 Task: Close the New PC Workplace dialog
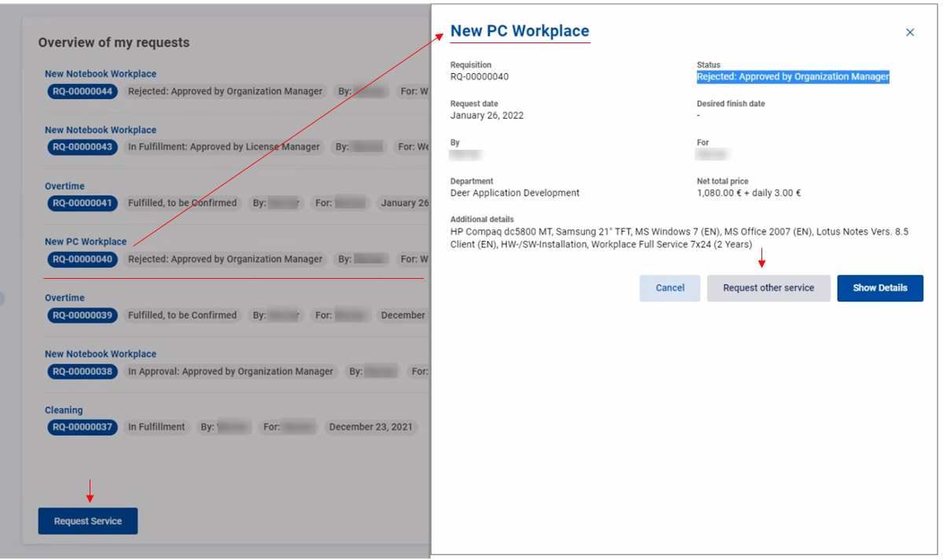tap(910, 32)
